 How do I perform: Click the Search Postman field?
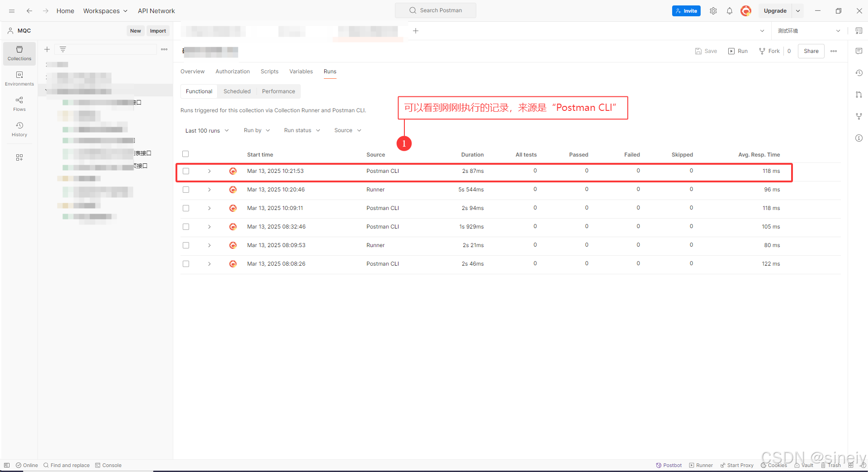436,10
